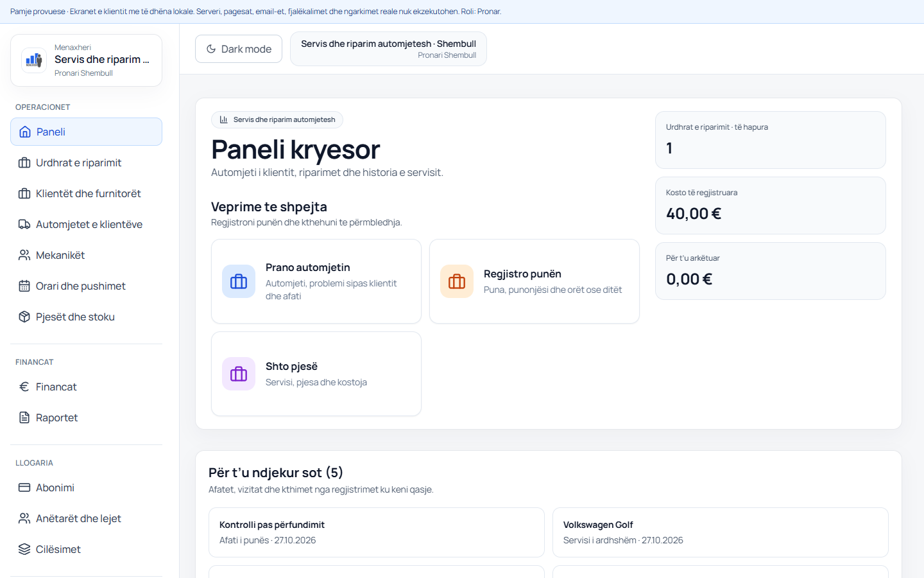Open the Paneli menu item
Screen dimensions: 924x578
(x=86, y=132)
